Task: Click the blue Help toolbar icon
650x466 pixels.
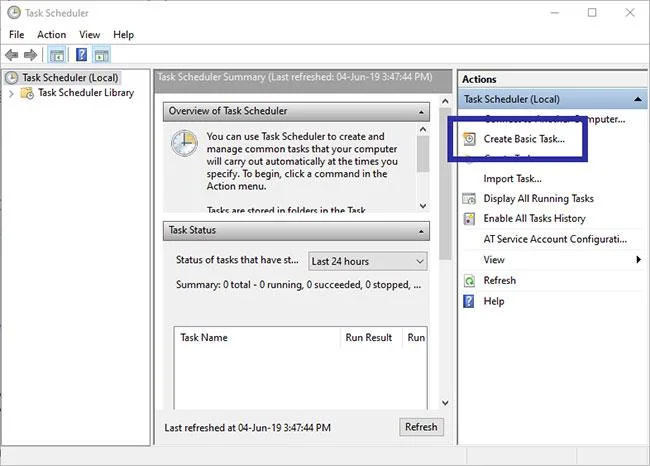Action: click(x=82, y=54)
